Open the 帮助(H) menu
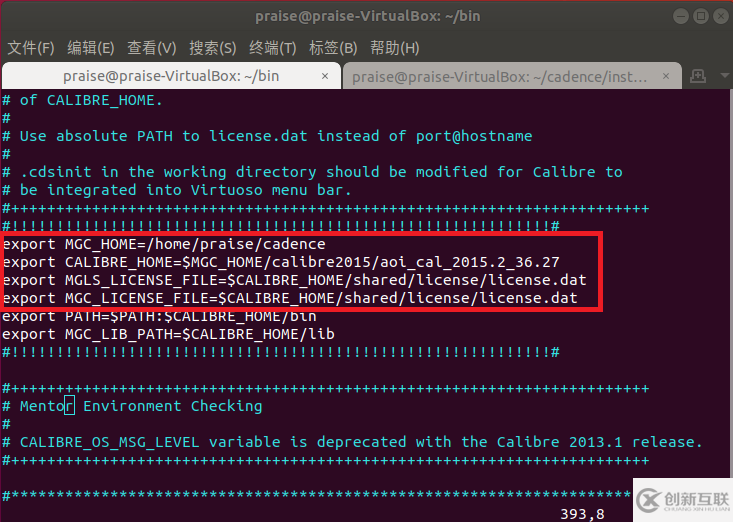The height and width of the screenshot is (522, 733). [x=395, y=48]
